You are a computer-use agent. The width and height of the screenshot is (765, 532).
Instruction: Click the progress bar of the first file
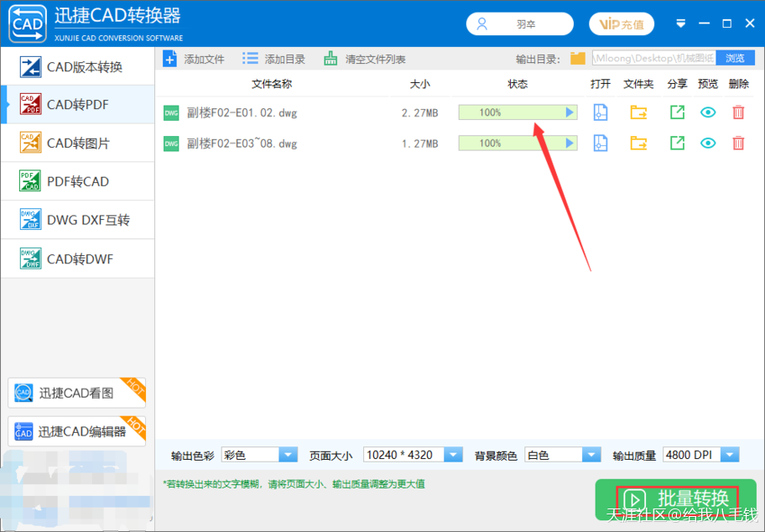[518, 112]
